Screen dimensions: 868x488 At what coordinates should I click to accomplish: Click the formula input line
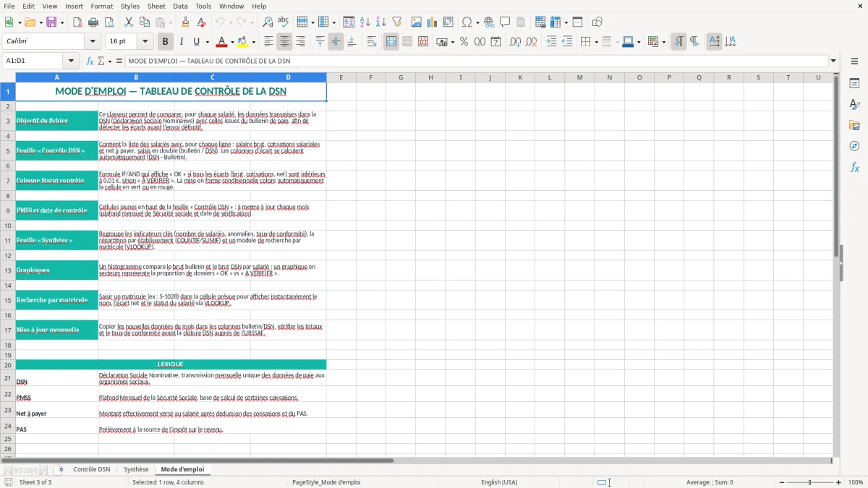click(477, 61)
